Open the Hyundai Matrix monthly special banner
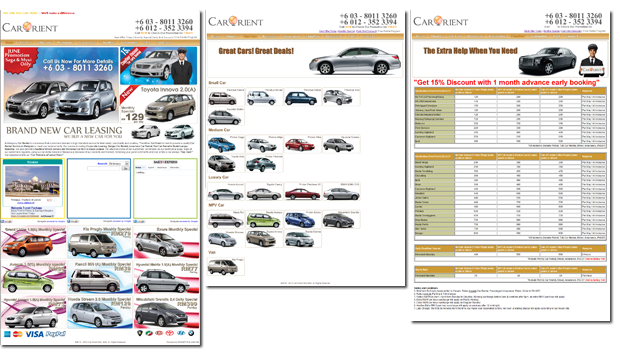The width and height of the screenshot is (620, 360). 166,277
